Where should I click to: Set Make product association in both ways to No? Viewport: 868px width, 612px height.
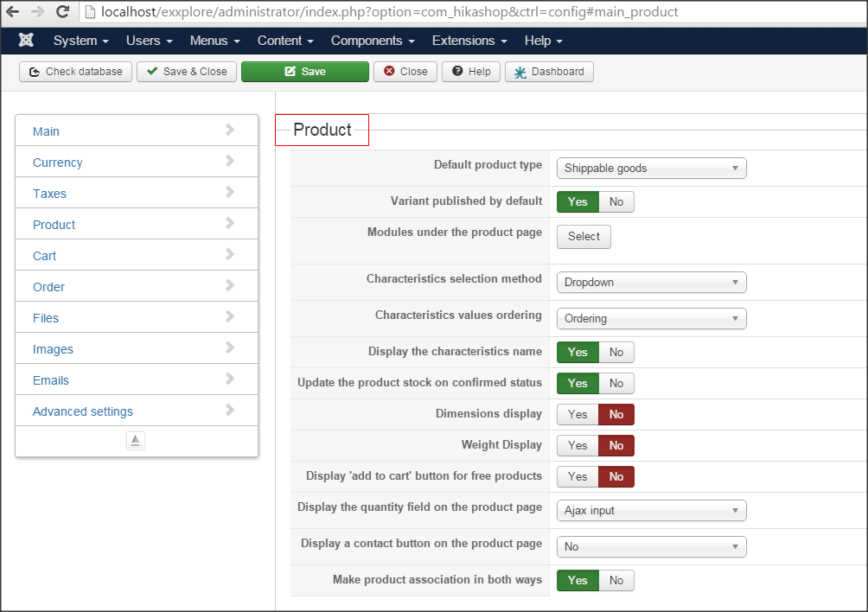[x=616, y=581]
